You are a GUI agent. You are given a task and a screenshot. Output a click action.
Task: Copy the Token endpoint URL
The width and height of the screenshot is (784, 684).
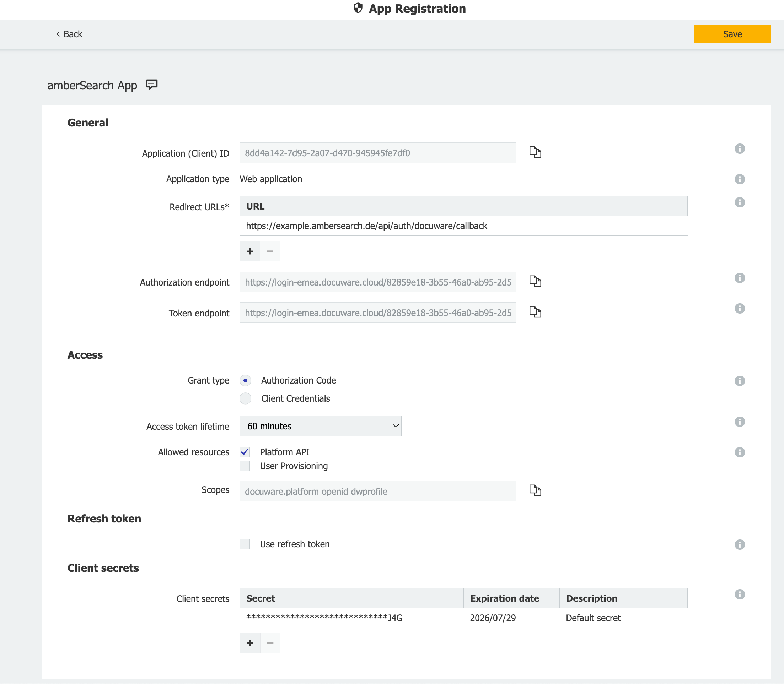[x=535, y=312]
